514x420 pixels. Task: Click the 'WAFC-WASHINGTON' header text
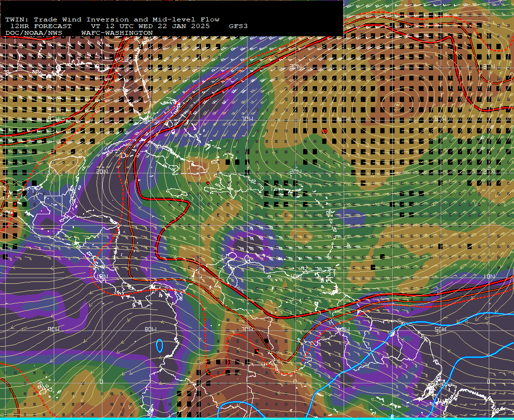(117, 33)
